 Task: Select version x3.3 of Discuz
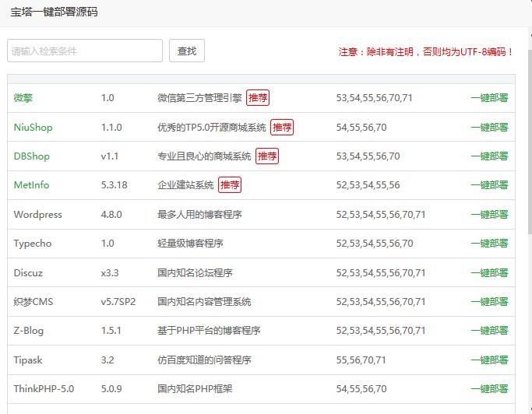tap(110, 273)
